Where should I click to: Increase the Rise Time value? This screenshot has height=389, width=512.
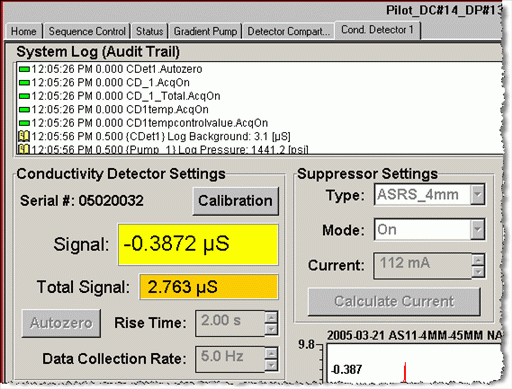(x=271, y=317)
